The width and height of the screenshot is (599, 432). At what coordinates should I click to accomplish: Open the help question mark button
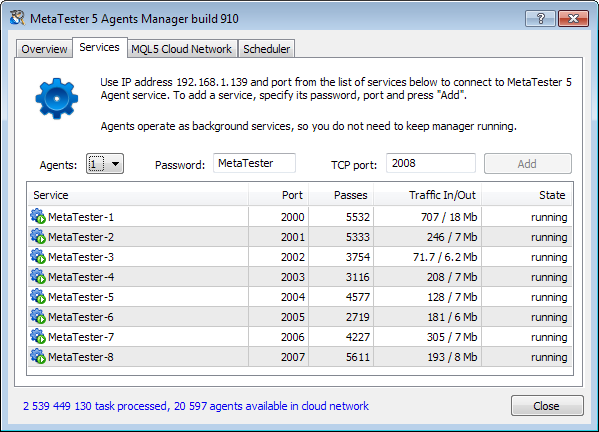point(540,18)
